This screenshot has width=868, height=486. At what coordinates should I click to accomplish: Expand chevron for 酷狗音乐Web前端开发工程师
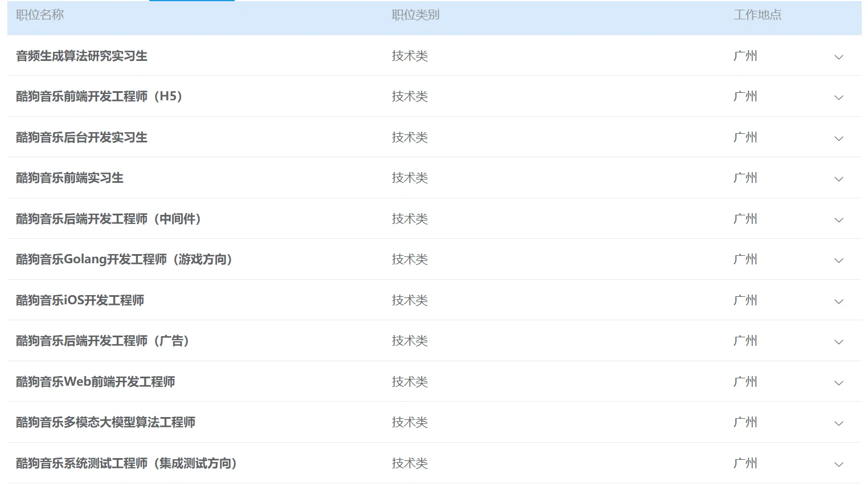coord(838,383)
